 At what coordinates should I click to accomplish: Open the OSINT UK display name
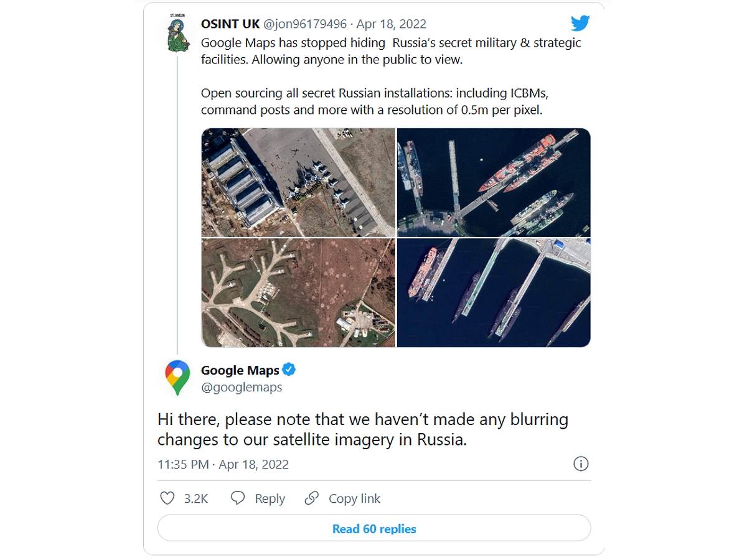coord(230,24)
